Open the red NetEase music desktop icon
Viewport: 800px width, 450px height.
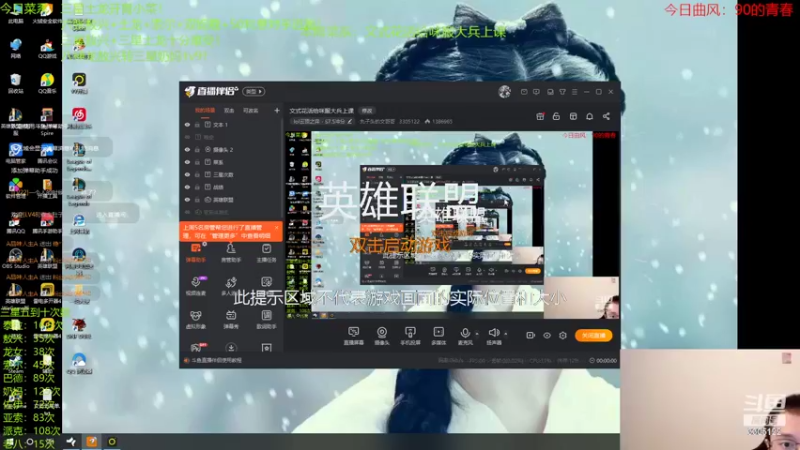(79, 118)
